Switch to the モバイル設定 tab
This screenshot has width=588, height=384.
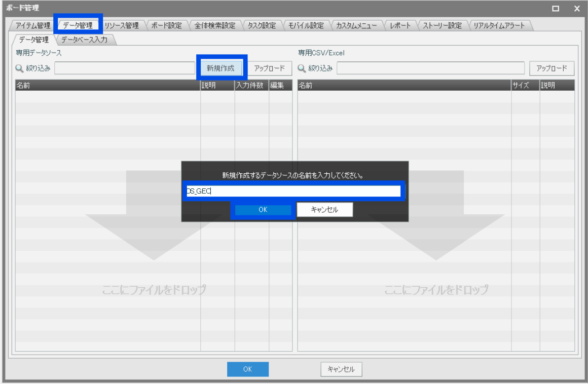[306, 25]
